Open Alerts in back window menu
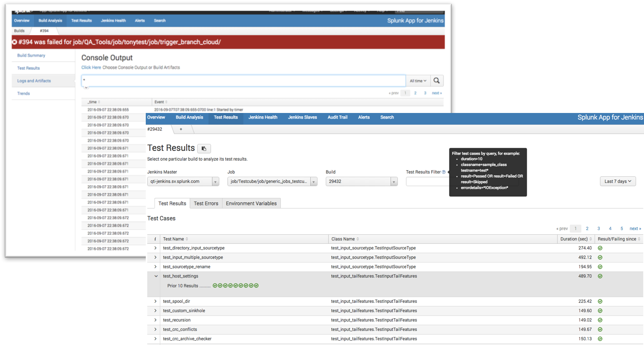Image resolution: width=644 pixels, height=345 pixels. [x=140, y=21]
